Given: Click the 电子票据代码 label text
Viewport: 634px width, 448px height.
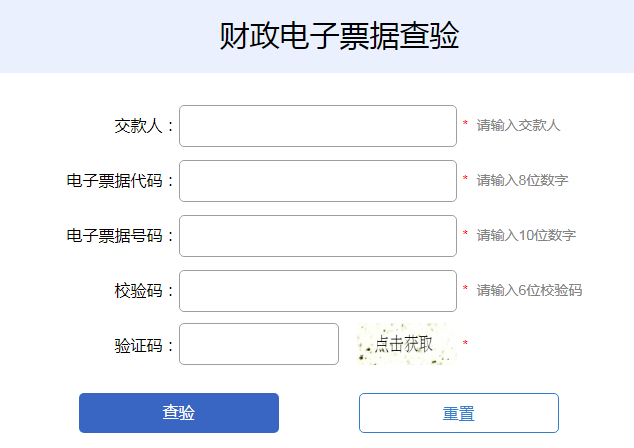Looking at the screenshot, I should click(x=119, y=181).
